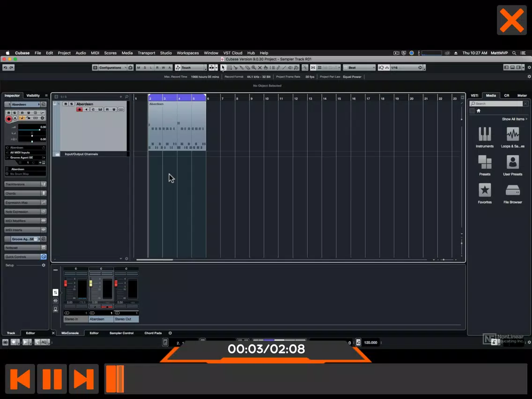
Task: Click Show All Items link
Action: pyautogui.click(x=515, y=119)
